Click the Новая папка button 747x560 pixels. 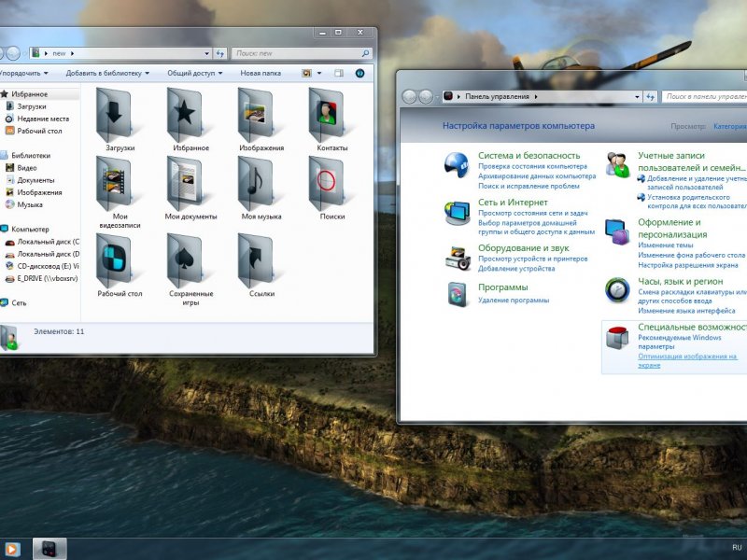pyautogui.click(x=261, y=74)
